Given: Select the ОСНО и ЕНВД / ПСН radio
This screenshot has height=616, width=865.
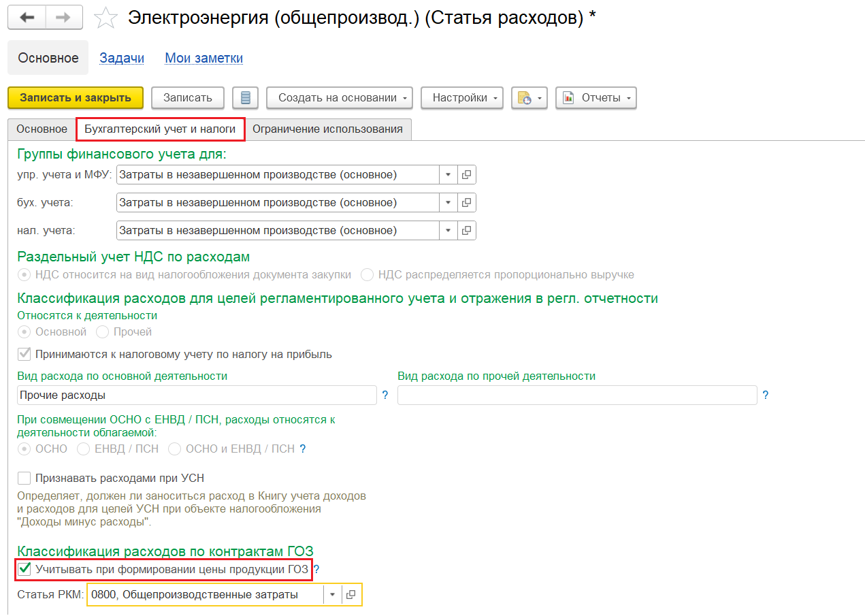Looking at the screenshot, I should 175,449.
